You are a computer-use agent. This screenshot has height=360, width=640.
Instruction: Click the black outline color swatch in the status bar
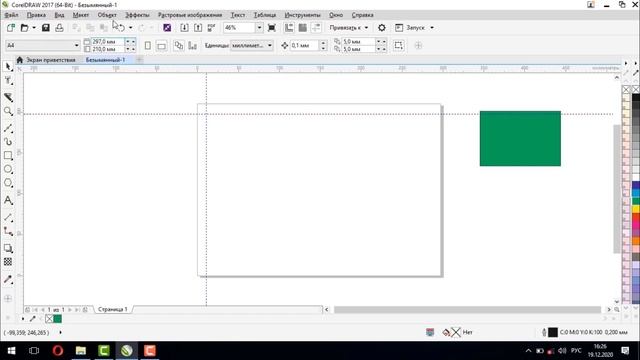pyautogui.click(x=553, y=332)
